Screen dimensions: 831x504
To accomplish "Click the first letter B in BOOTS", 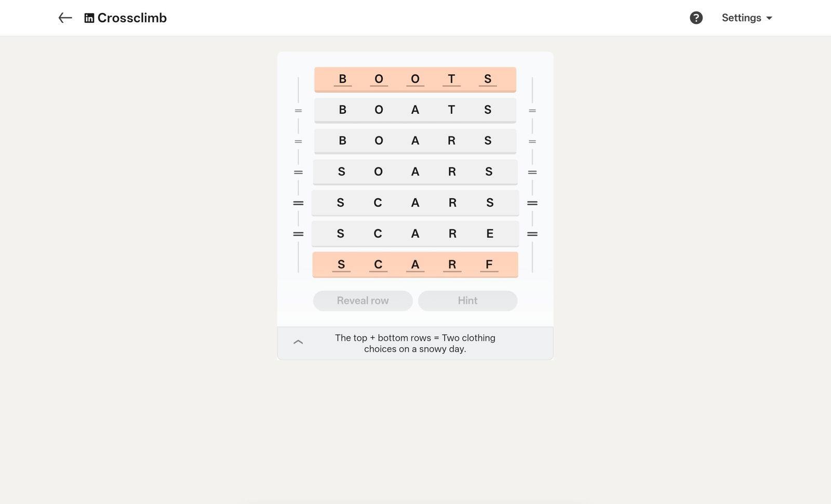I will [342, 79].
